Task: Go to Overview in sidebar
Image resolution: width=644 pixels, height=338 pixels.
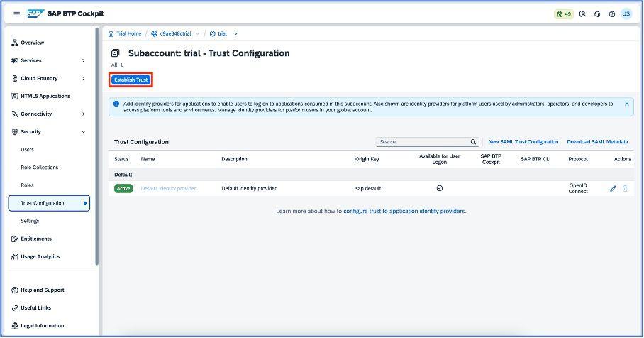Action: [33, 43]
